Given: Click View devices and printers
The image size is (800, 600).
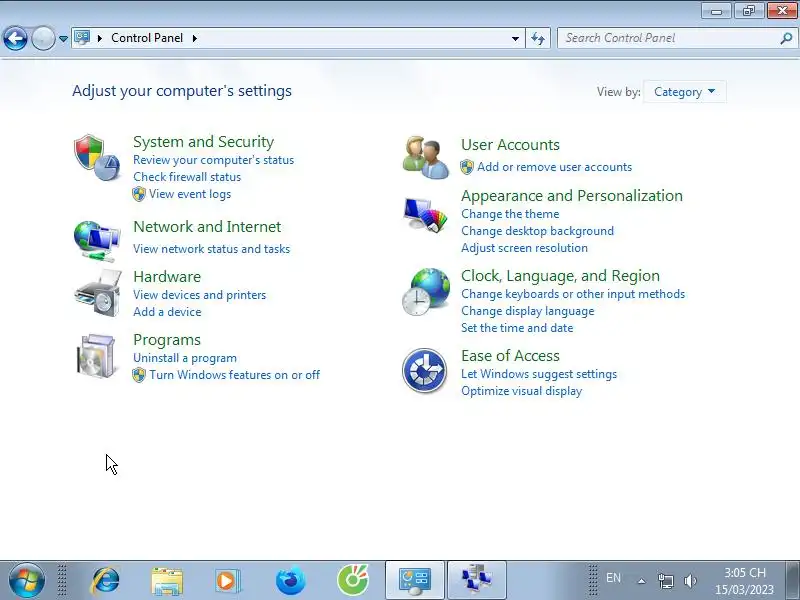Looking at the screenshot, I should pyautogui.click(x=199, y=295).
